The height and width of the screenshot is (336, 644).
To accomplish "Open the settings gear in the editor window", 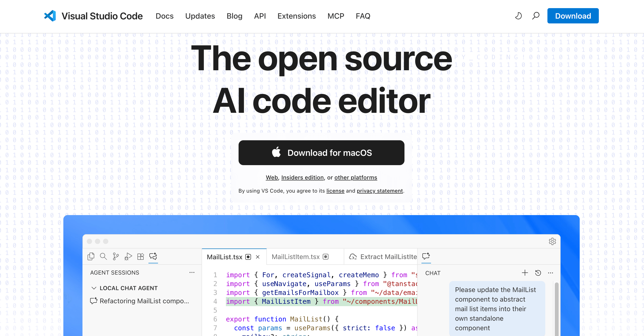I will pyautogui.click(x=552, y=241).
